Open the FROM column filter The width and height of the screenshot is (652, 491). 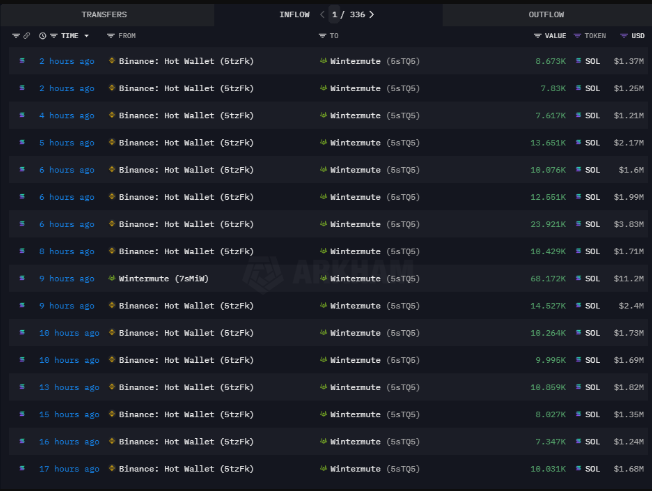coord(111,36)
